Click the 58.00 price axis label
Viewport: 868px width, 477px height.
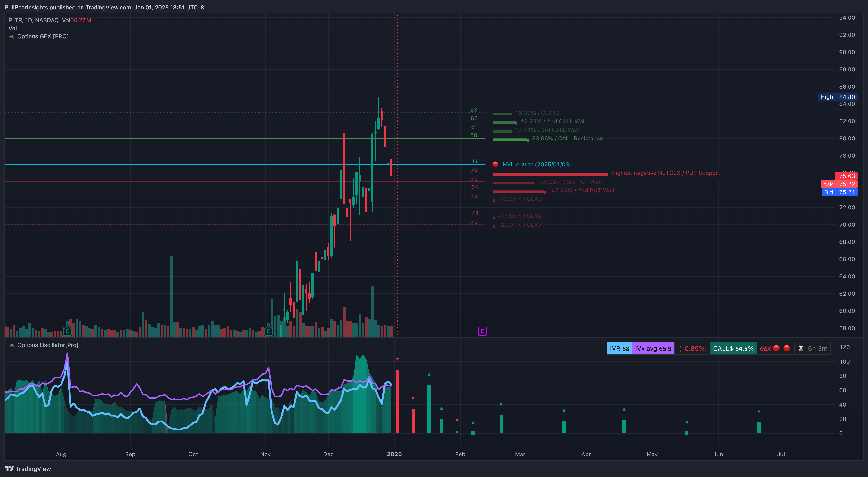click(847, 328)
